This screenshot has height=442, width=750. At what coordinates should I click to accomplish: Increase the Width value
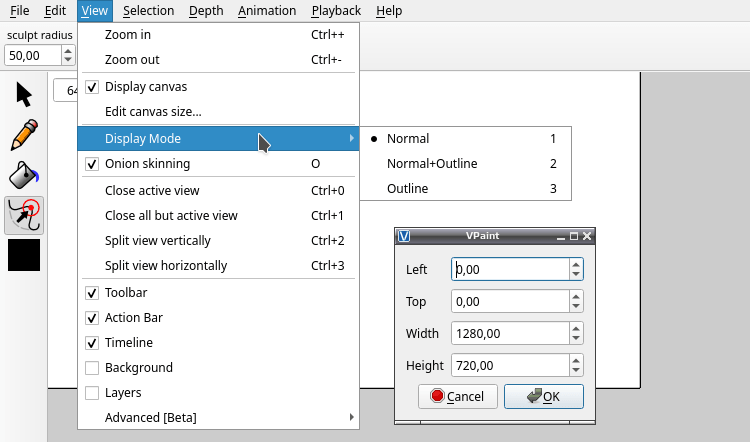point(576,328)
